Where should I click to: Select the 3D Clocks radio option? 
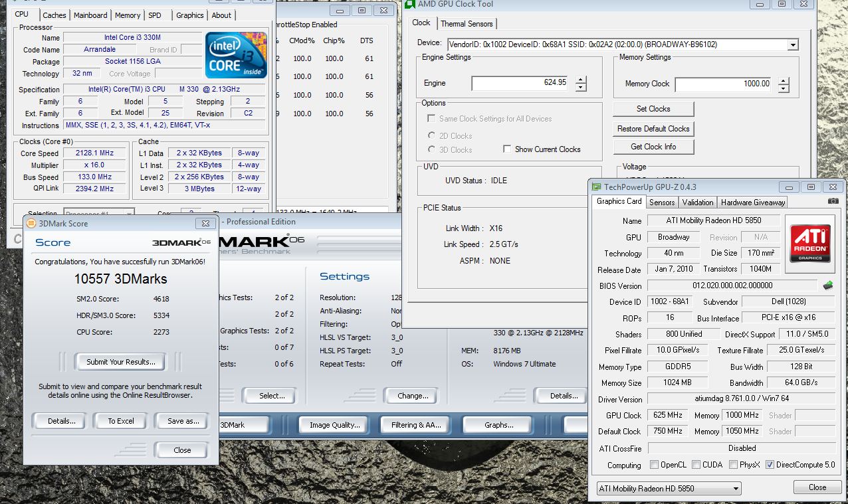(433, 149)
